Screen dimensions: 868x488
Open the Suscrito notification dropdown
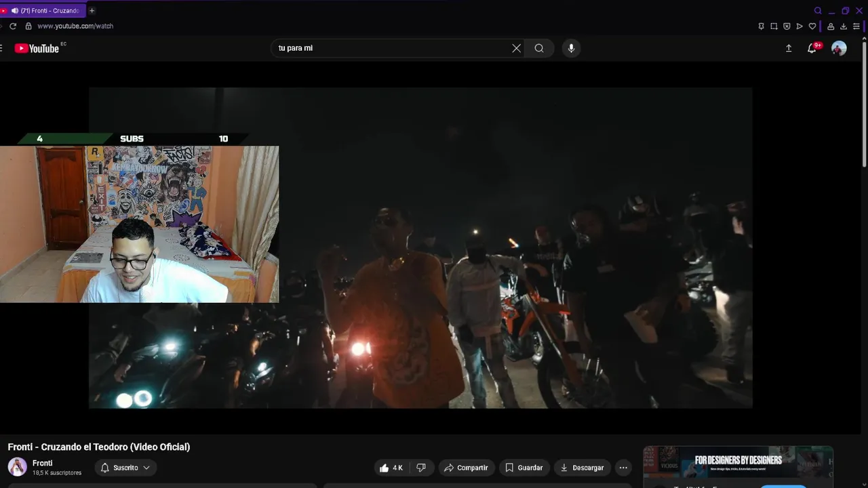coord(125,468)
